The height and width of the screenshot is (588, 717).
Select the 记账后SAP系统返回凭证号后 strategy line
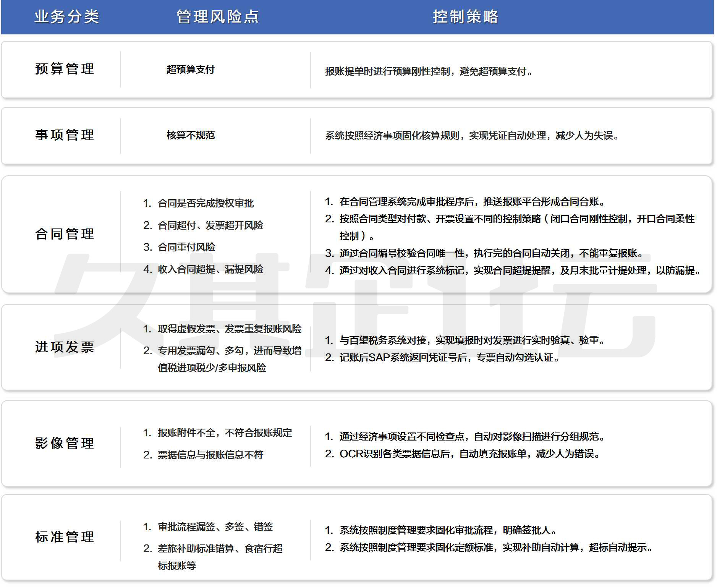coord(449,358)
